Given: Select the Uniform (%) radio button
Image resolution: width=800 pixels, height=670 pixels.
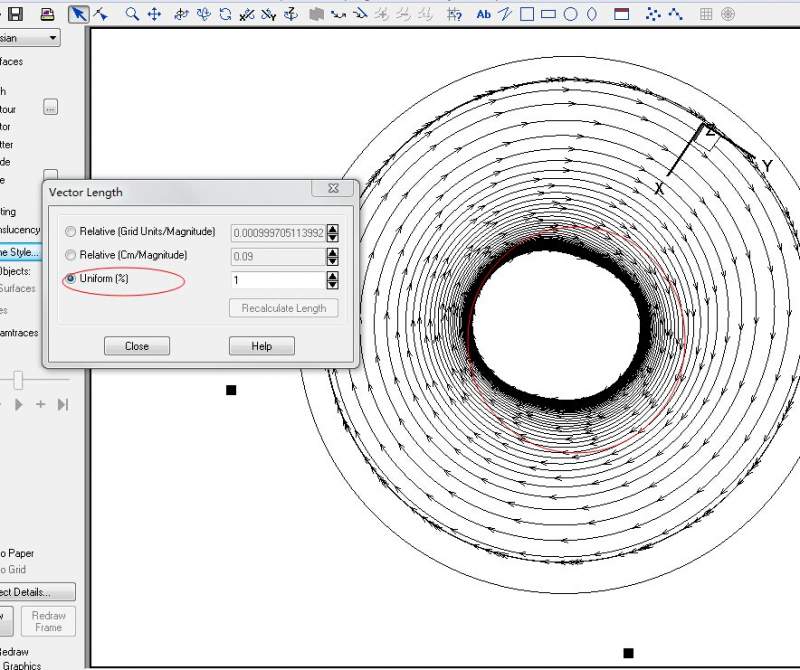Looking at the screenshot, I should [x=70, y=279].
